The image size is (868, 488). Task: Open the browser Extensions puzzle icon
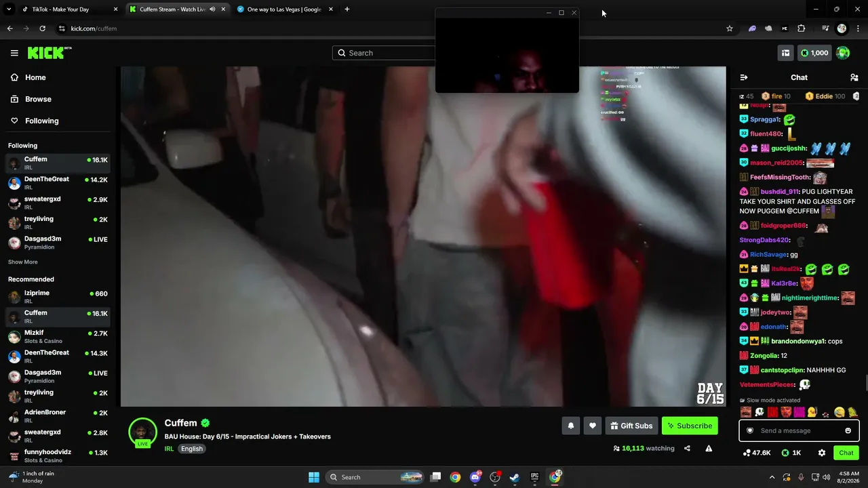(x=802, y=28)
